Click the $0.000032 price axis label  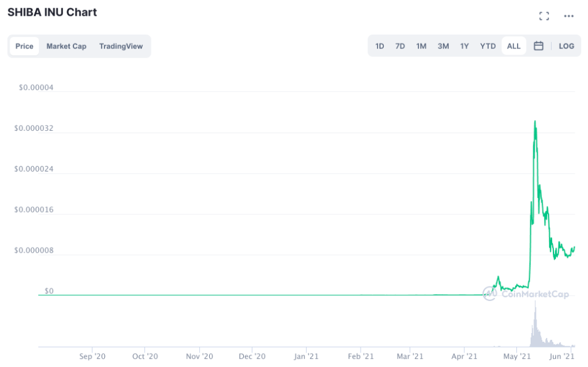34,128
